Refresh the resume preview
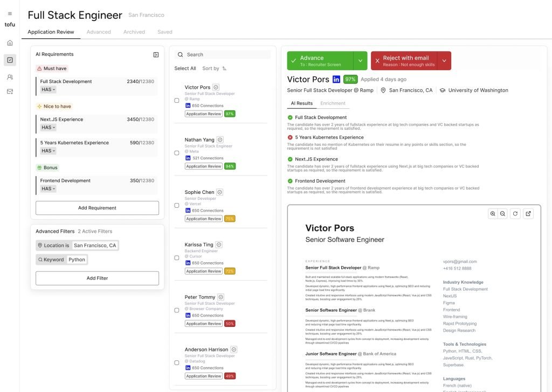Viewport: 552px width, 392px height. tap(515, 214)
